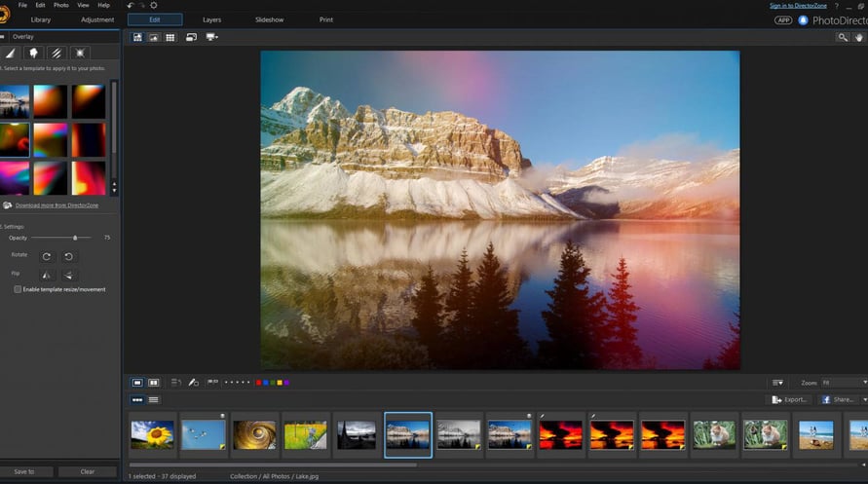
Task: Open the Overlay panel selector menu
Action: pos(3,36)
